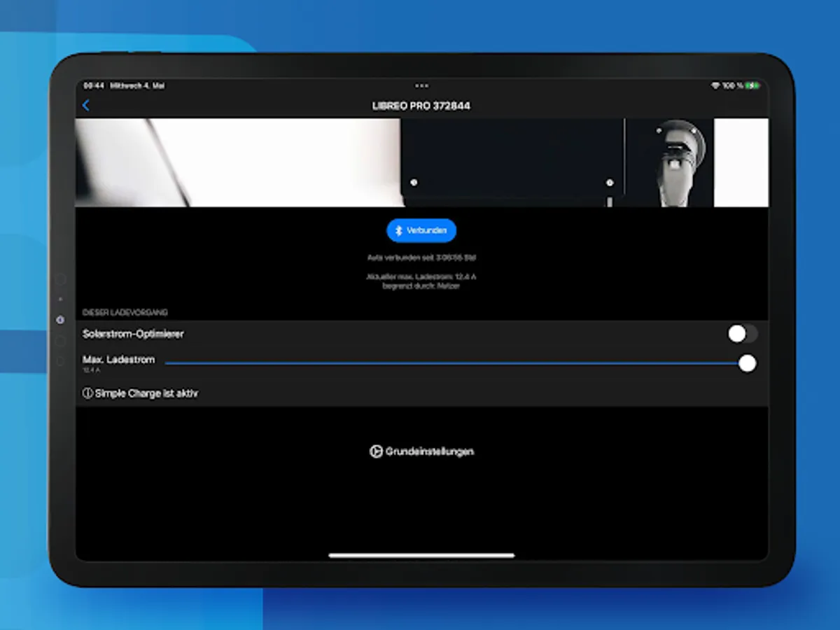Click 'Auto verbunden seit' status text
This screenshot has height=630, width=840.
coord(421,258)
